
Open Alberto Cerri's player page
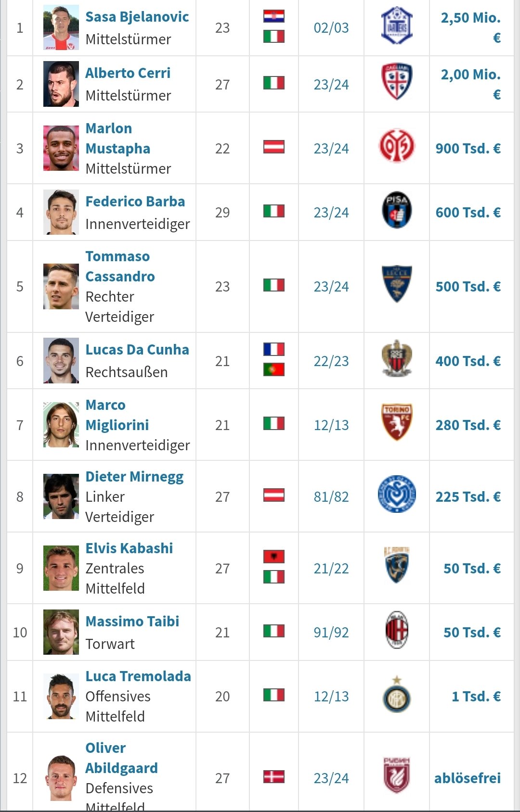pyautogui.click(x=128, y=73)
